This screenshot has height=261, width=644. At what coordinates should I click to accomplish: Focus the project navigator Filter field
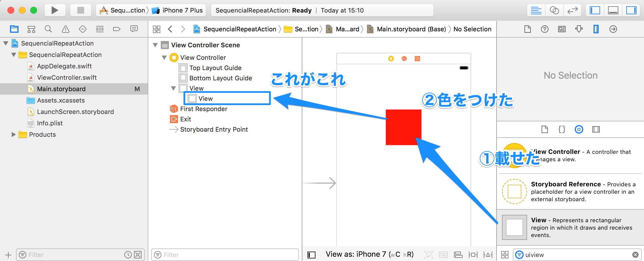click(80, 255)
